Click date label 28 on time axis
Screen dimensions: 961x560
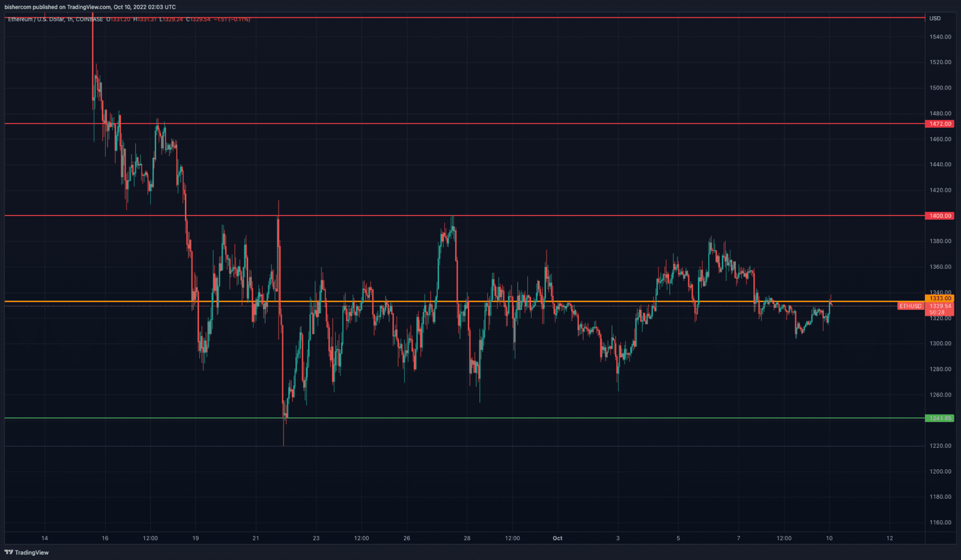point(467,538)
